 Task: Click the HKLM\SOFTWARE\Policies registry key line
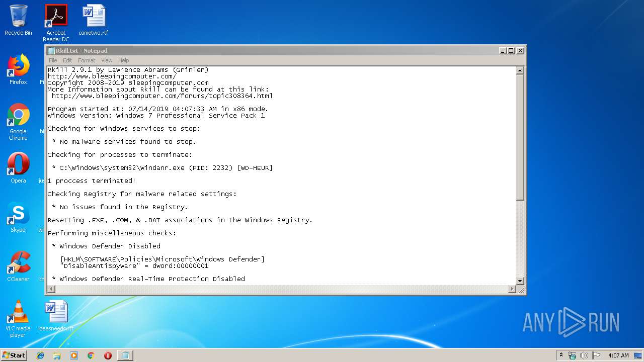coord(162,259)
